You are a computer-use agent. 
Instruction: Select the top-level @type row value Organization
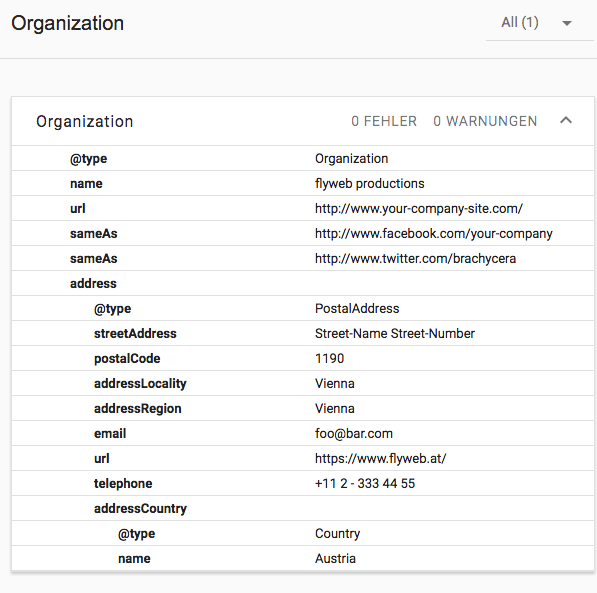coord(351,158)
